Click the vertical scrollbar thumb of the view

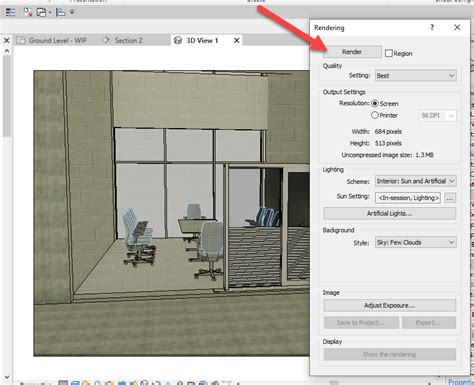point(7,96)
